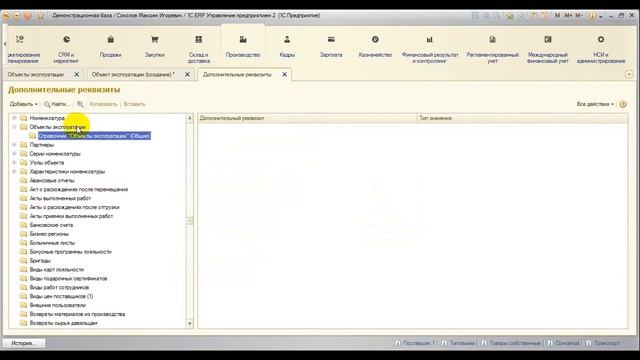Click the Вставить button
Image resolution: width=640 pixels, height=360 pixels.
[134, 104]
